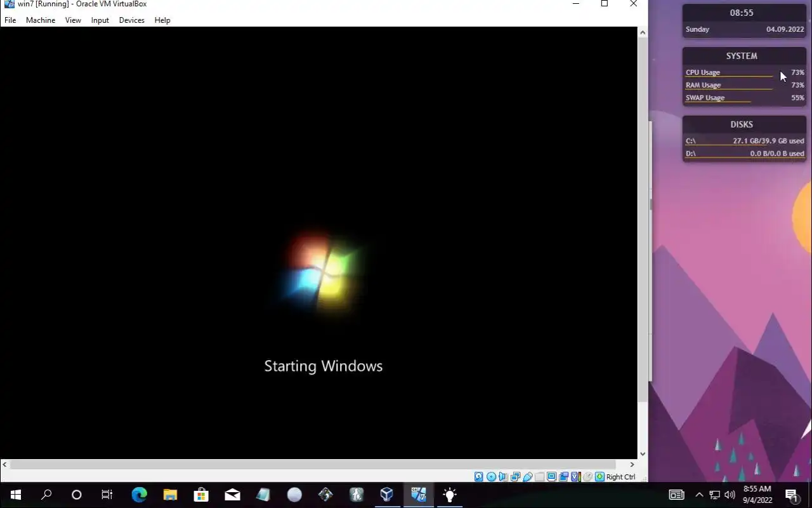Click the USB devices status icon

tap(528, 477)
